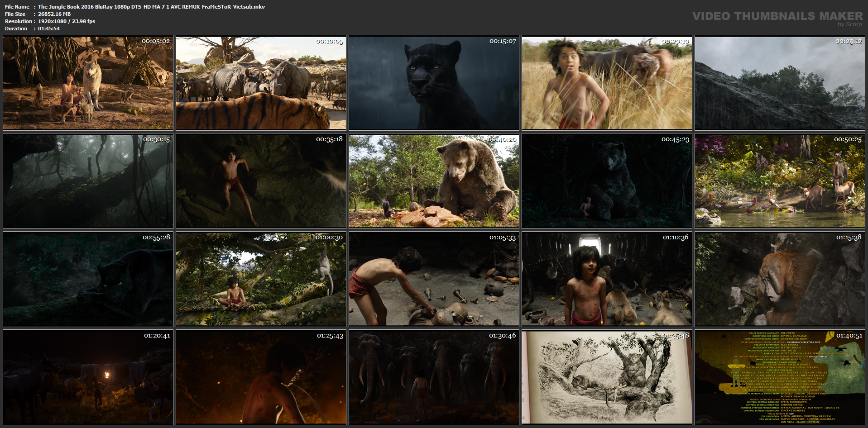Select the deer by water thumbnail at 00:50:25
Viewport: 868px width, 428px height.
[x=780, y=181]
